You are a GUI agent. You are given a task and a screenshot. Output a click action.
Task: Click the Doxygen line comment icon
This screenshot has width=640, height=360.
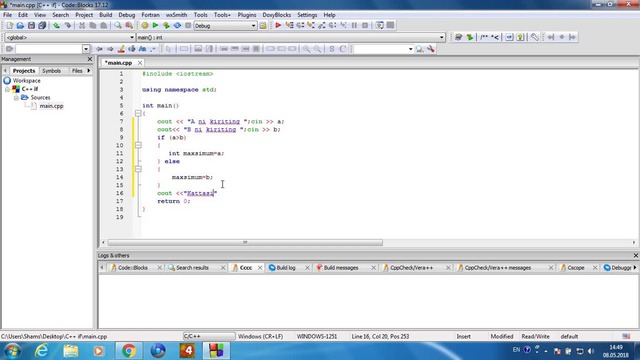(495, 37)
